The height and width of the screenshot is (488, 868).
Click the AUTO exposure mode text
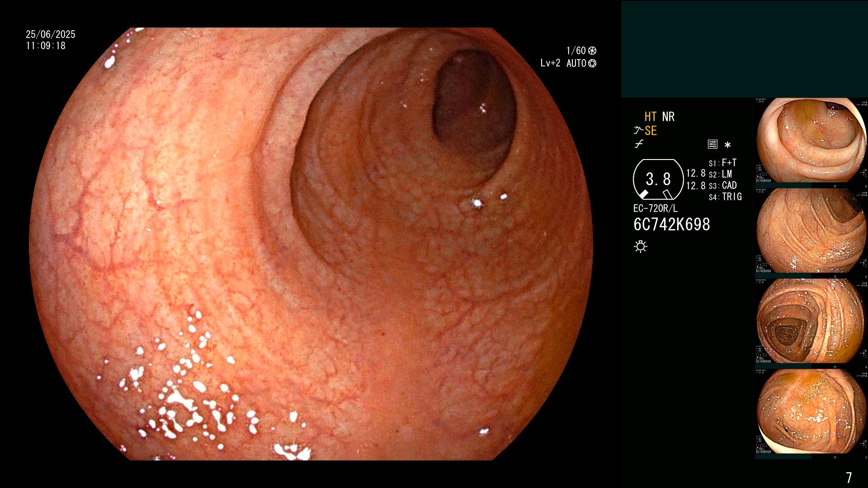tap(576, 63)
